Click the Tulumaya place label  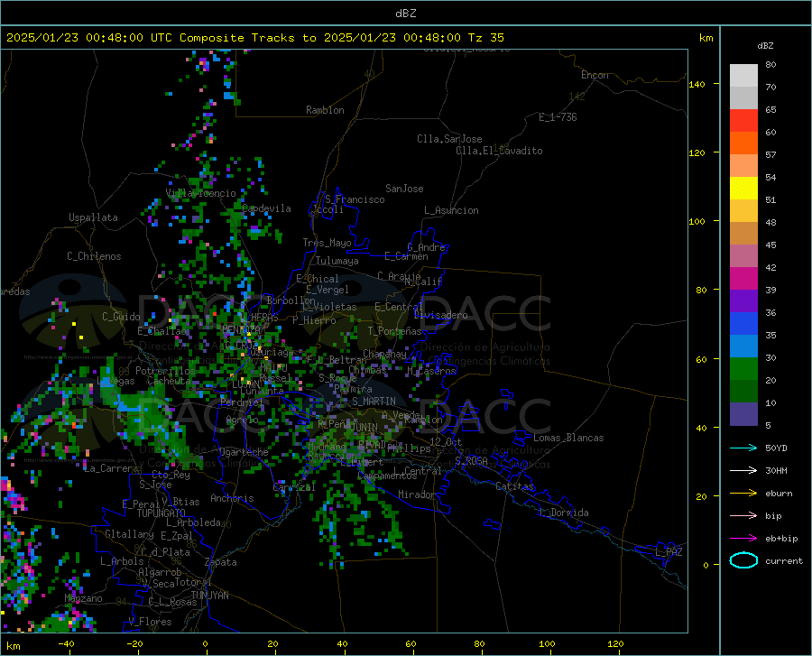pyautogui.click(x=337, y=261)
